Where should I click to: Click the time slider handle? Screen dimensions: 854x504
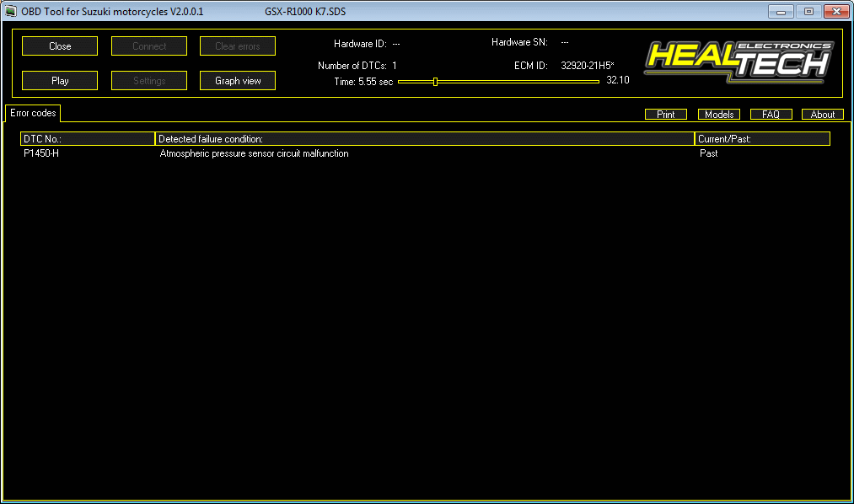point(435,82)
